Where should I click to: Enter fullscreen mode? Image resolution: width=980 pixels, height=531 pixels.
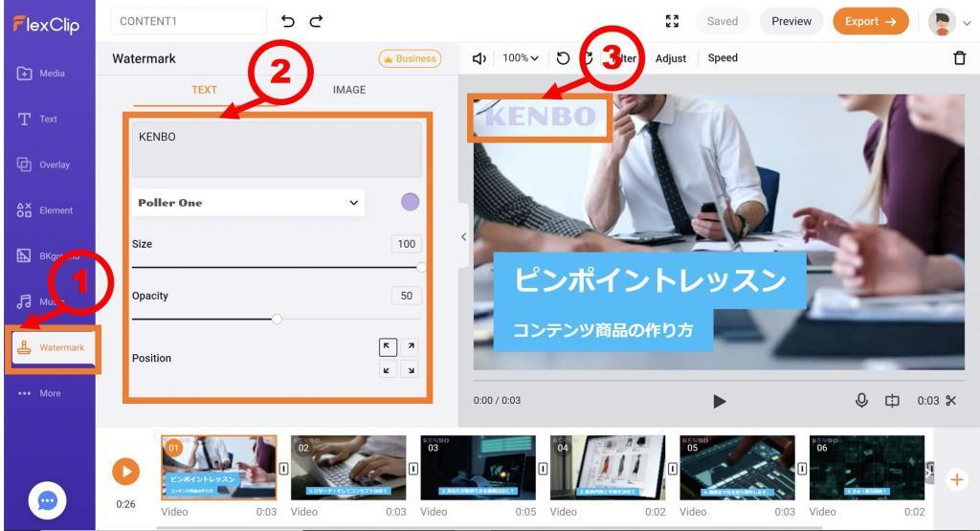pos(672,21)
